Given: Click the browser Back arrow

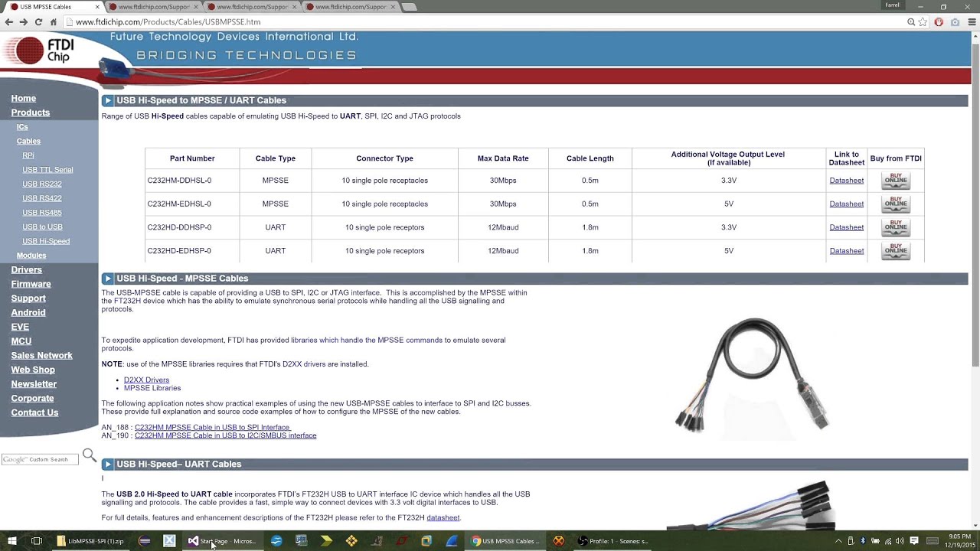Looking at the screenshot, I should coord(9,22).
